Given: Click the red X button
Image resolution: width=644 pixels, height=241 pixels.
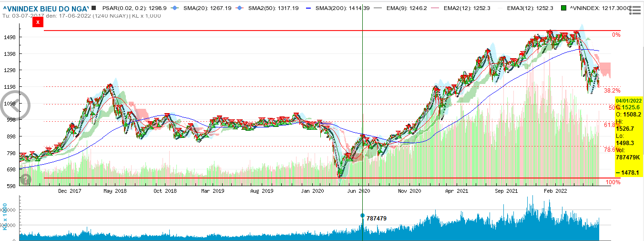Looking at the screenshot, I should coord(37,21).
